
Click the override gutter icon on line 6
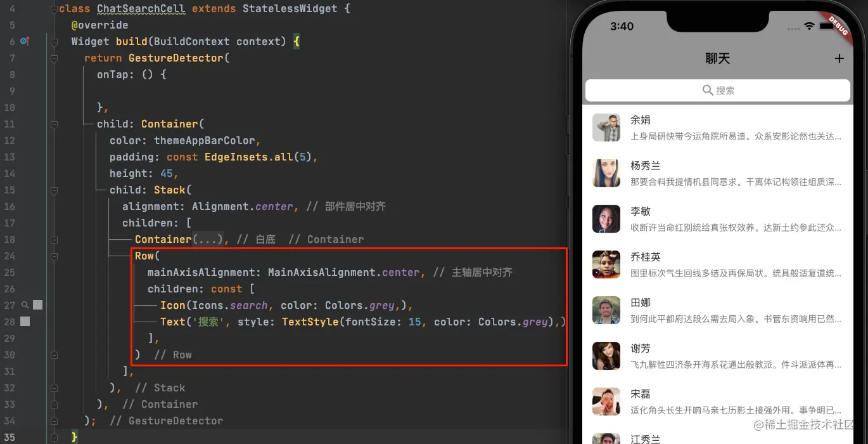(x=25, y=41)
